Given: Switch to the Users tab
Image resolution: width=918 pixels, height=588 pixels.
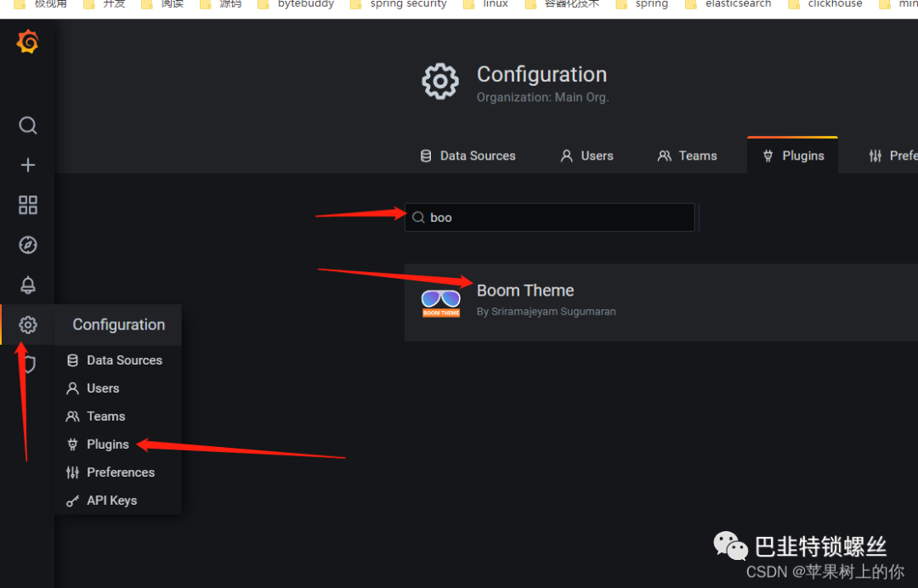Looking at the screenshot, I should 586,155.
